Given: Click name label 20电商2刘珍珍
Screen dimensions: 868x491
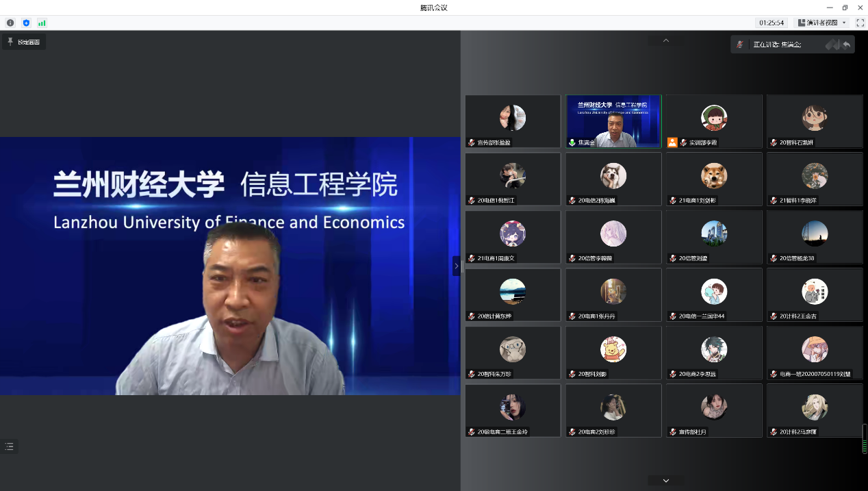Looking at the screenshot, I should (x=597, y=432).
